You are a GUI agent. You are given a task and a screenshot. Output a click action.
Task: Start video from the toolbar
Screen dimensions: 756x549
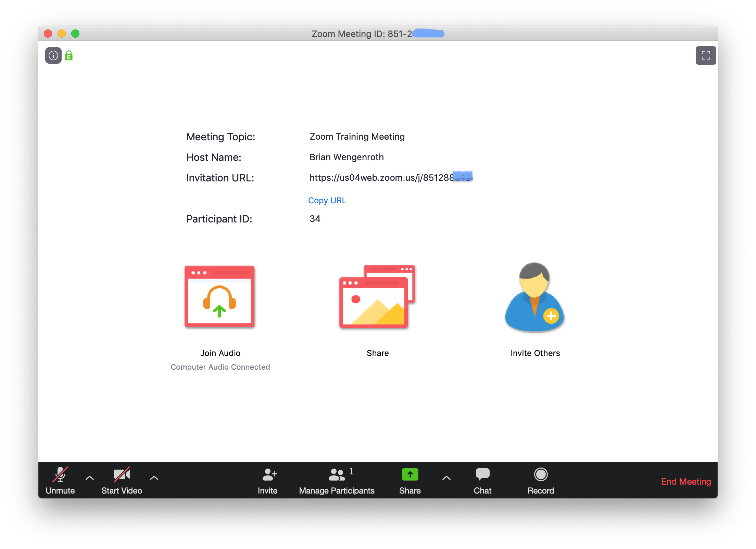coord(122,481)
